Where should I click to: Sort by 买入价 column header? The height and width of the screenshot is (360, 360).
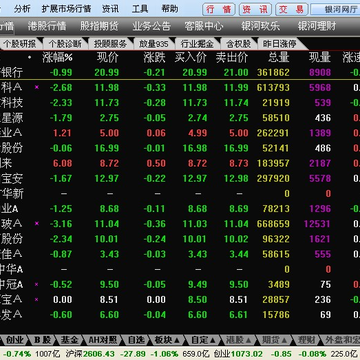tap(191, 58)
